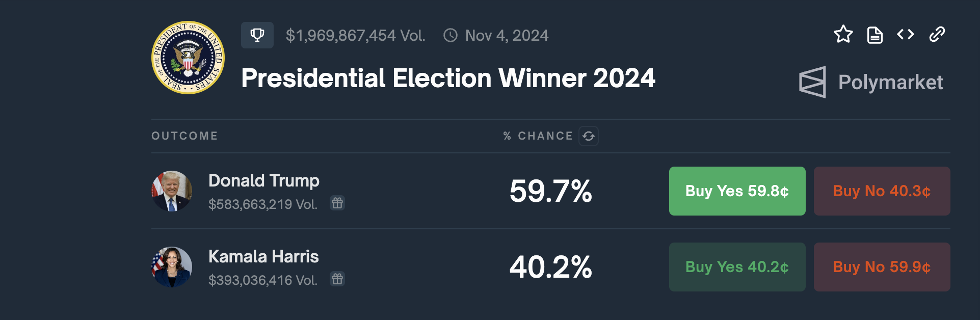Copy market link with chain icon
The width and height of the screenshot is (980, 320).
[937, 35]
